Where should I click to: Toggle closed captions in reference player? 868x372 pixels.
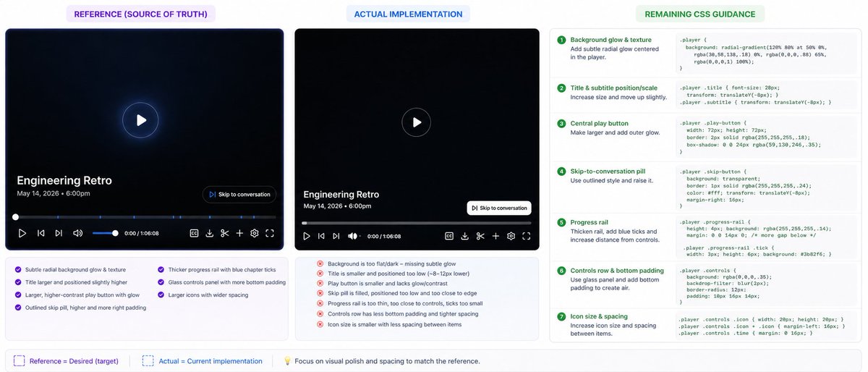194,233
